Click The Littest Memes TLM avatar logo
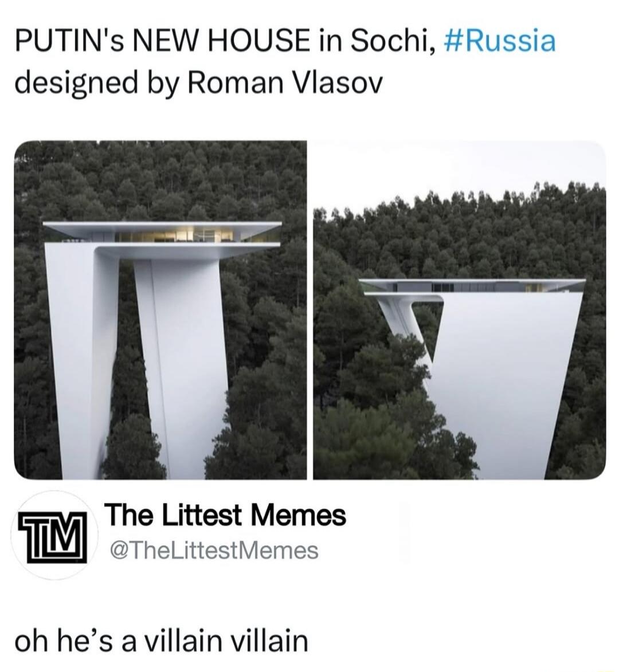The width and height of the screenshot is (619, 672). [x=54, y=537]
